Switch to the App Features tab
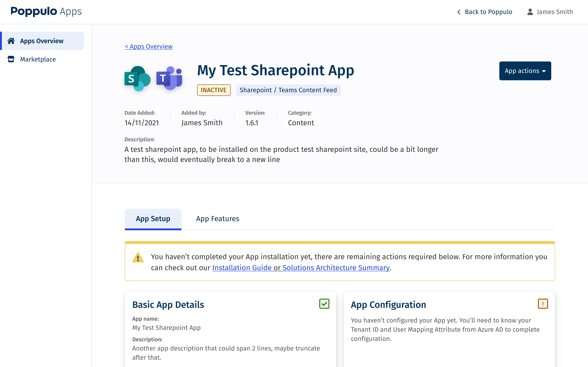 point(218,219)
